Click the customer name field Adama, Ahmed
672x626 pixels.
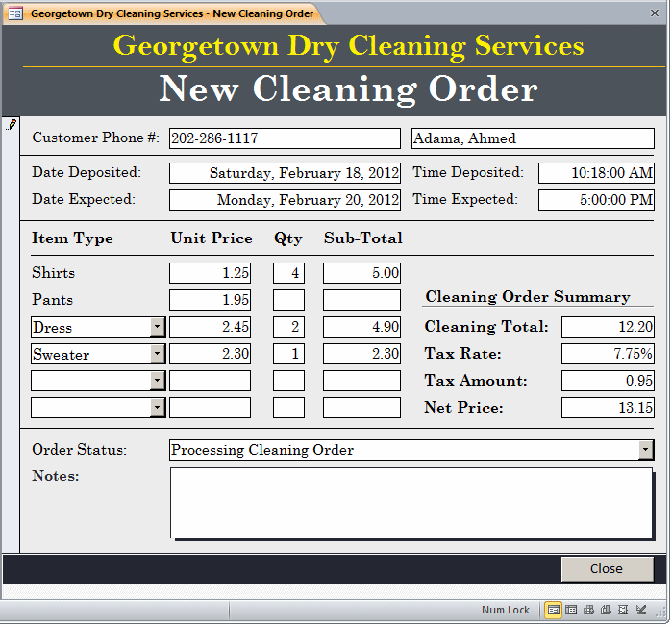[533, 138]
